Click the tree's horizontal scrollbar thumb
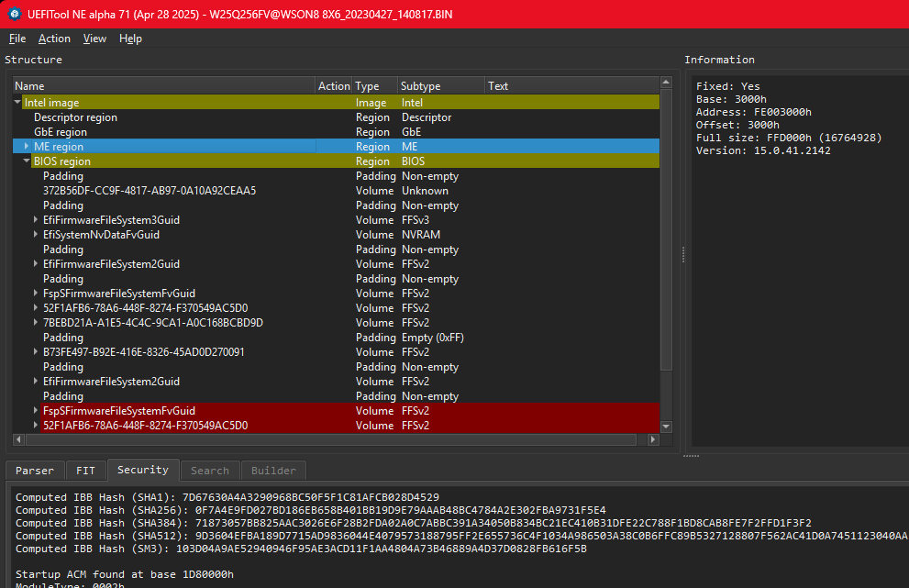Screen dimensions: 909x588 331,439
